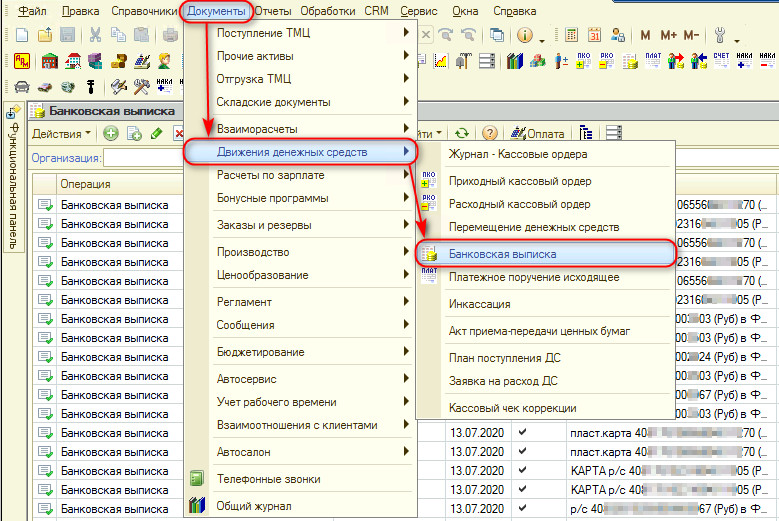Click the green plus add icon
779x521 pixels.
click(111, 134)
